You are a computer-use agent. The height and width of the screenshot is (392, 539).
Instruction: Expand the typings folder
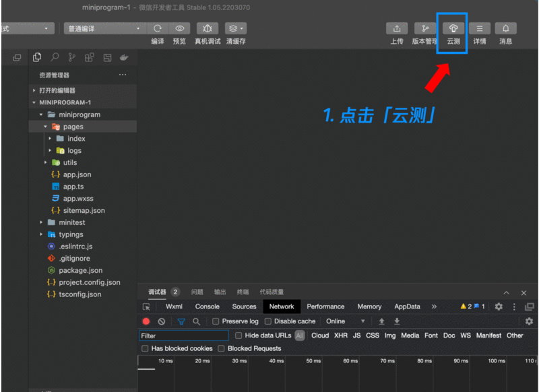tap(41, 234)
